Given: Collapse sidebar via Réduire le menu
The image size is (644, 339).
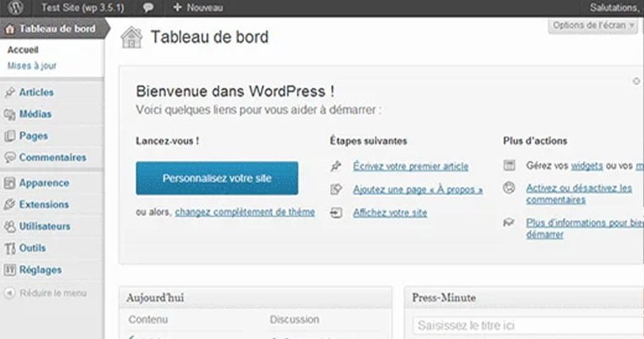Looking at the screenshot, I should point(53,293).
